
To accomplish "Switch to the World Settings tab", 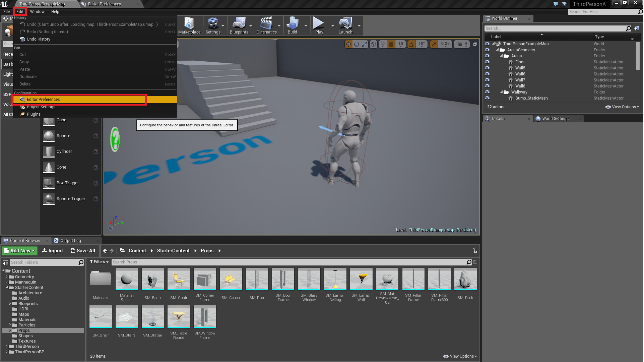I will click(x=555, y=119).
